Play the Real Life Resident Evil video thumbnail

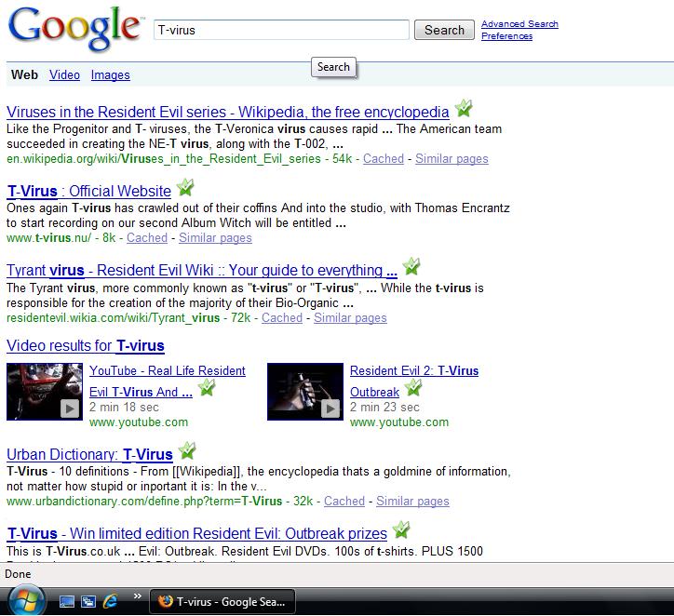pos(45,392)
